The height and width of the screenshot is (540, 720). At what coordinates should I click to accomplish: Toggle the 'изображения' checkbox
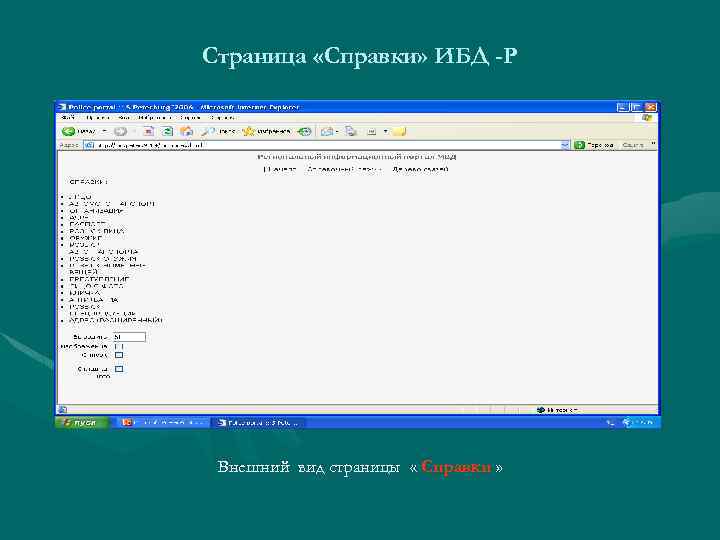119,347
